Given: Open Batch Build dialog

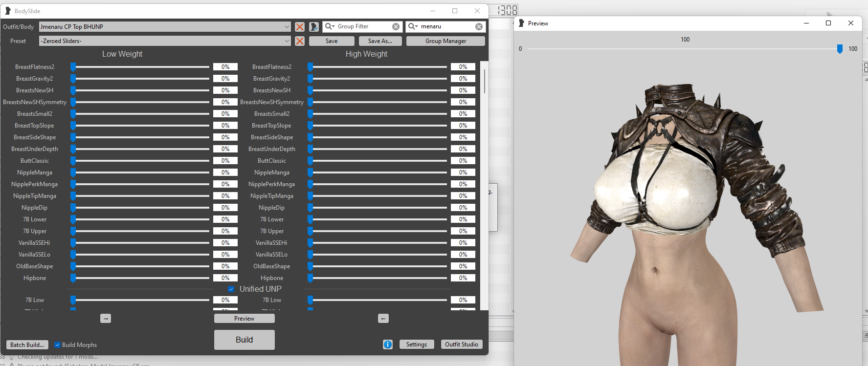Looking at the screenshot, I should click(x=27, y=345).
